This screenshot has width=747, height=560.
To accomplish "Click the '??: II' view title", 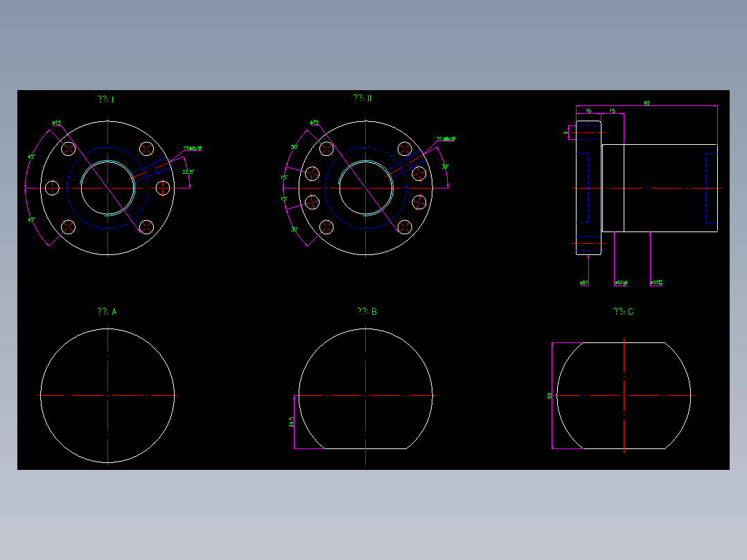I will point(362,98).
